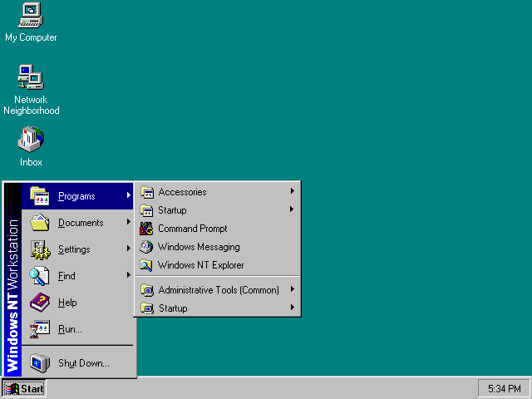
Task: Expand the Accessories submenu arrow
Action: click(292, 191)
